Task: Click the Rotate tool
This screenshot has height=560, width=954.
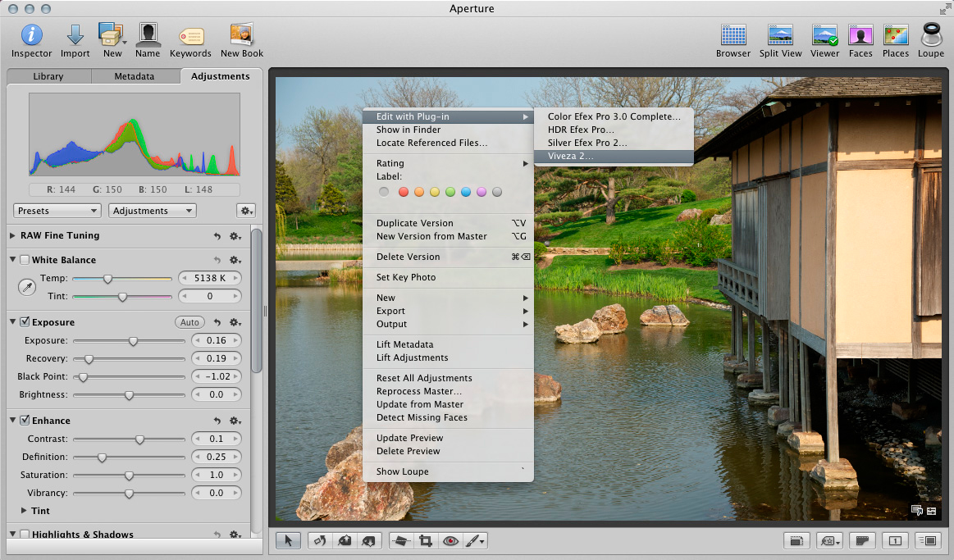Action: click(320, 540)
